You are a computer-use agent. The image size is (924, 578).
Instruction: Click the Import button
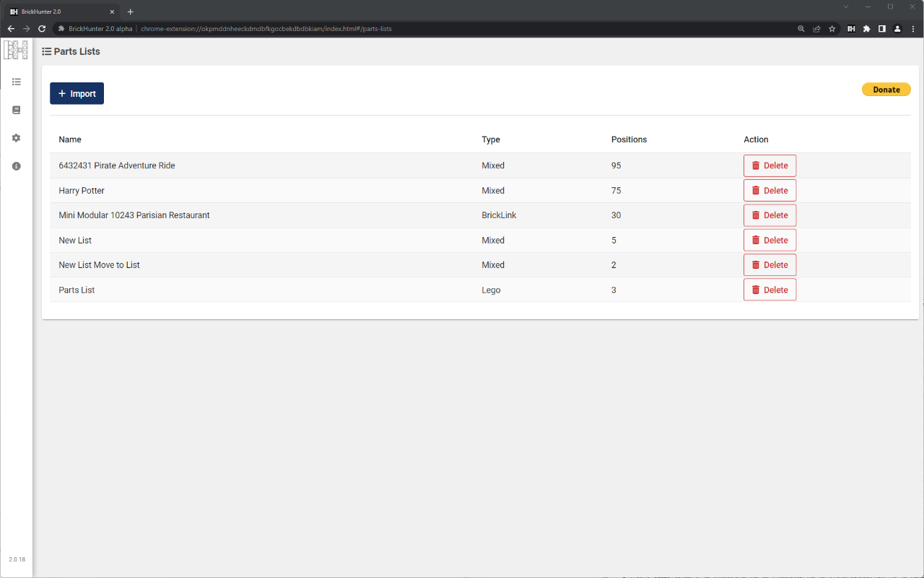click(77, 93)
